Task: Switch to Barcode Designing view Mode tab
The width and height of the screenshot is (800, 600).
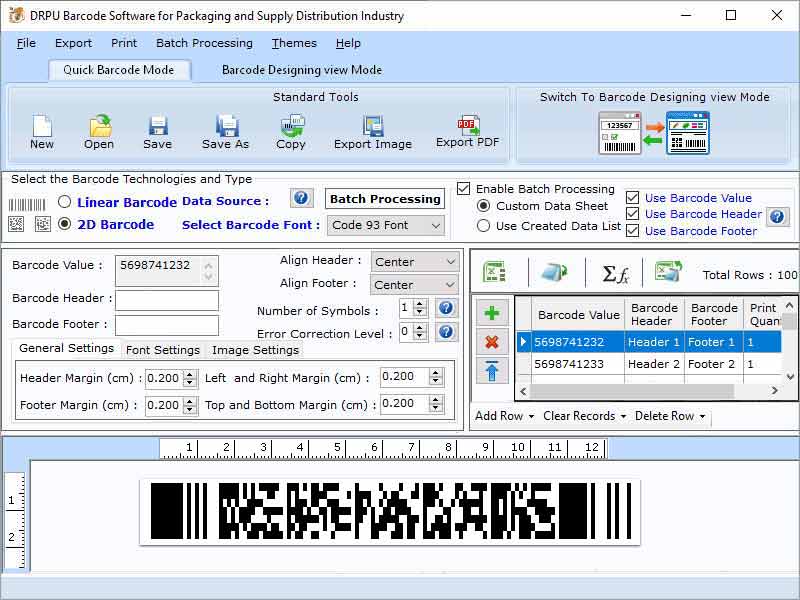Action: [300, 70]
